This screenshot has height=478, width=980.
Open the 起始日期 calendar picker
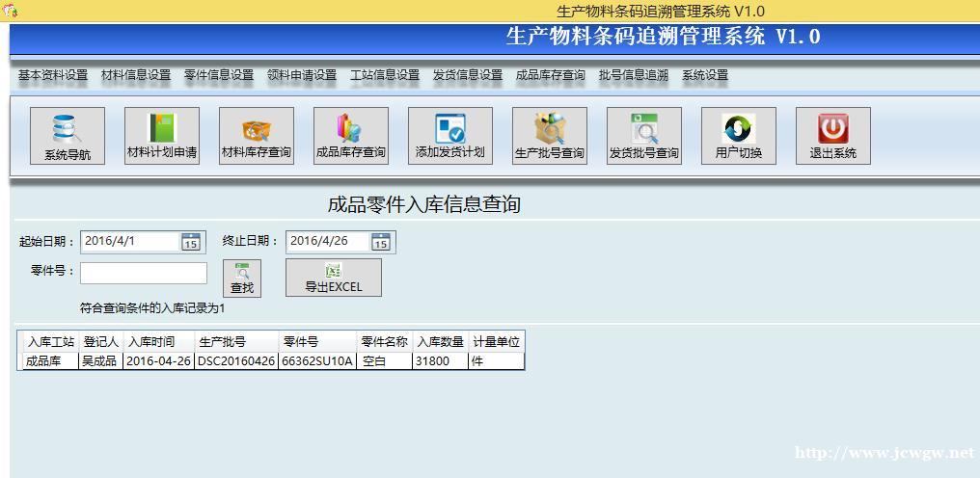[x=192, y=243]
